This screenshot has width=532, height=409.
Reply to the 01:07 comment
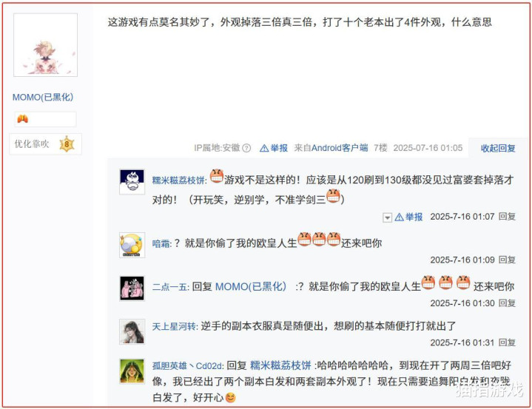click(x=508, y=217)
